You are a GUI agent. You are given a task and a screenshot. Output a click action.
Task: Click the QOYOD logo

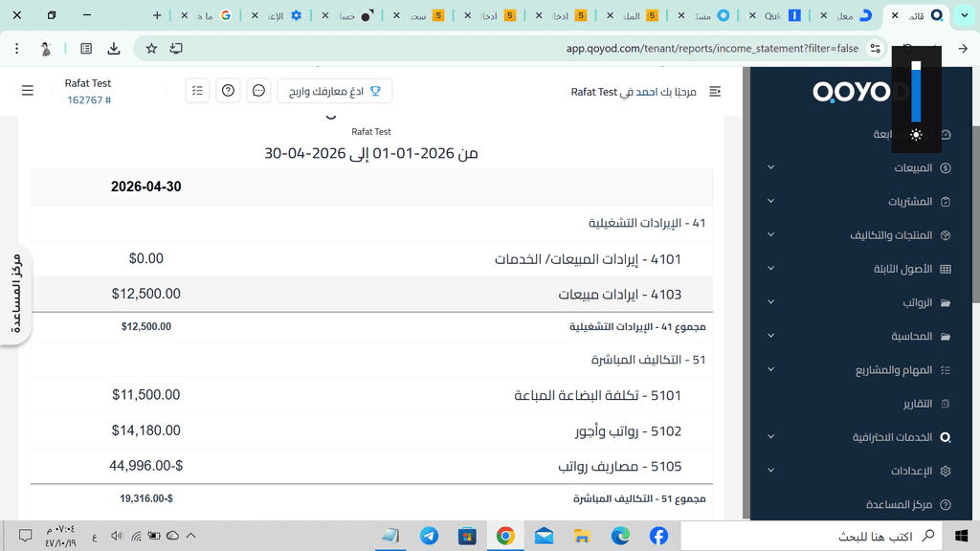pyautogui.click(x=860, y=93)
